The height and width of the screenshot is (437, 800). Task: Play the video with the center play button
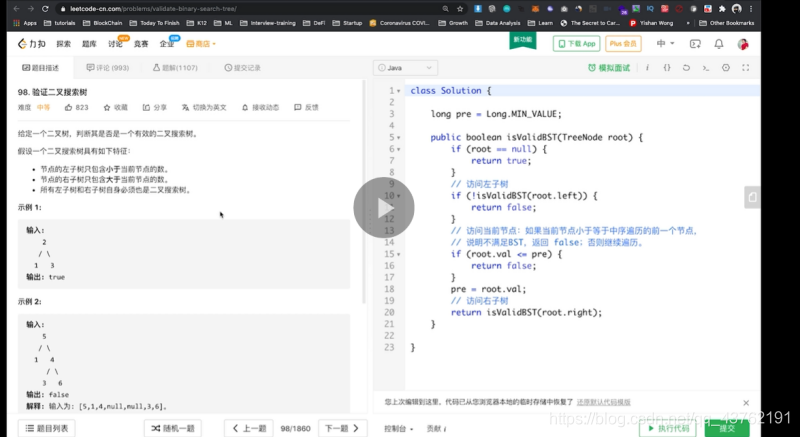click(384, 207)
